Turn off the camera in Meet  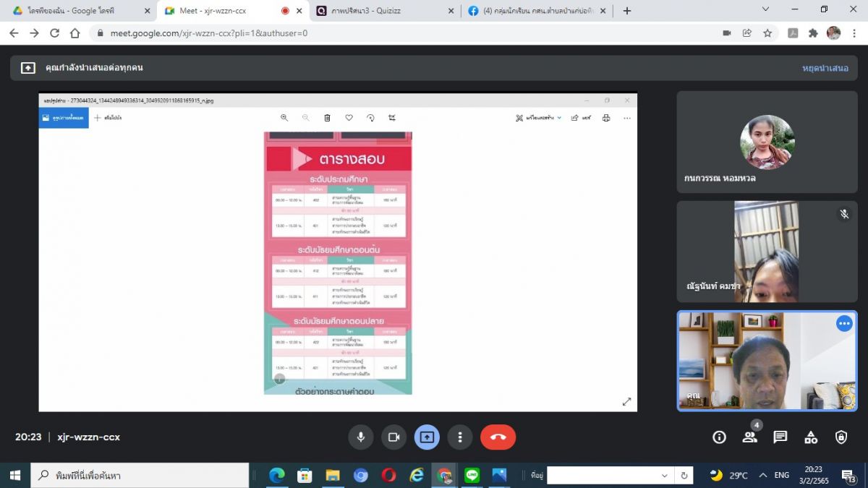point(393,437)
